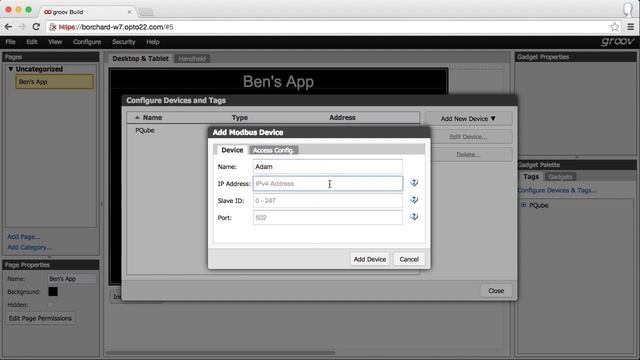The width and height of the screenshot is (640, 360).
Task: Click the Slave ID input field
Action: point(327,201)
